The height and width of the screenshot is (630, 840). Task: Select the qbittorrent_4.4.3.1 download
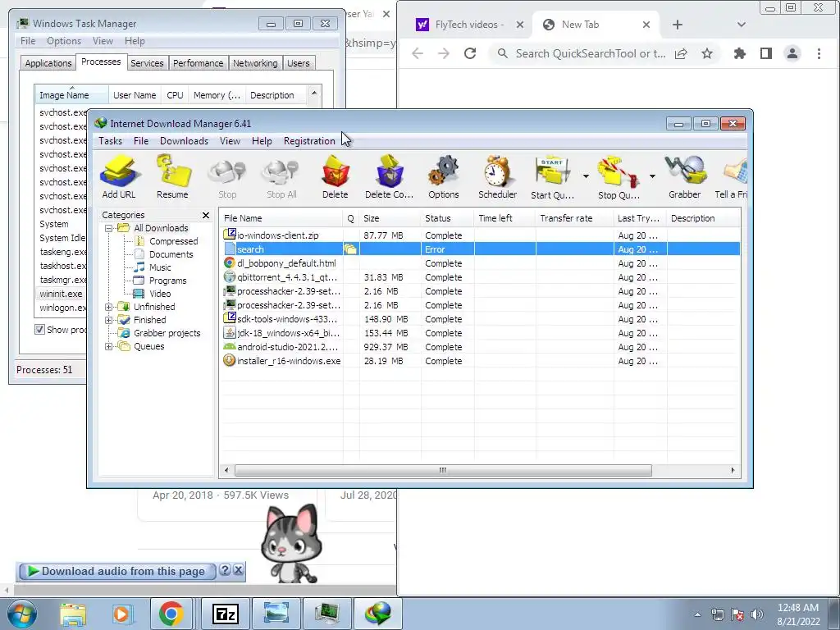click(x=481, y=277)
